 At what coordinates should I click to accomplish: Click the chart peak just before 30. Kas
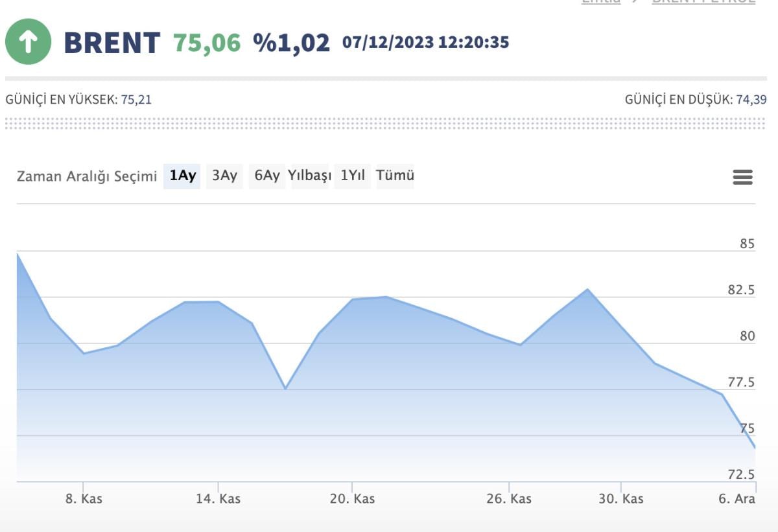(587, 290)
